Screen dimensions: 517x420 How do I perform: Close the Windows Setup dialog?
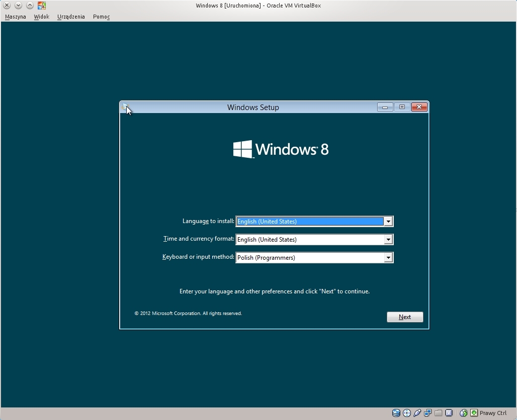[x=419, y=107]
